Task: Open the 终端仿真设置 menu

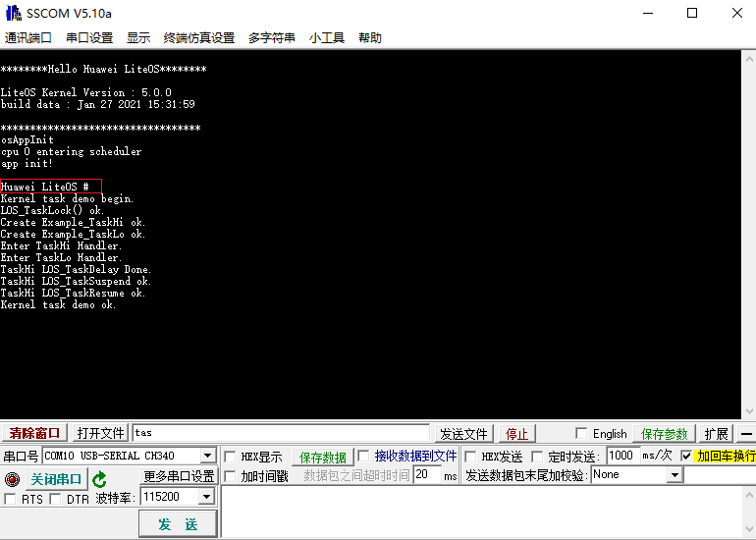Action: 198,37
